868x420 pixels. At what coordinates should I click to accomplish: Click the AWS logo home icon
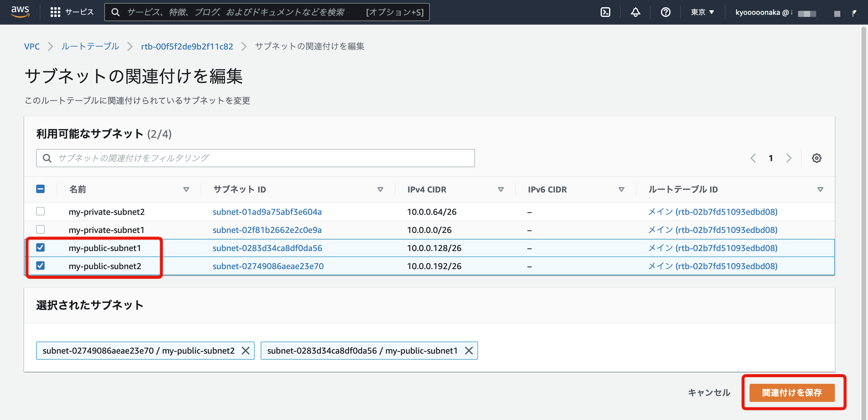click(x=20, y=11)
